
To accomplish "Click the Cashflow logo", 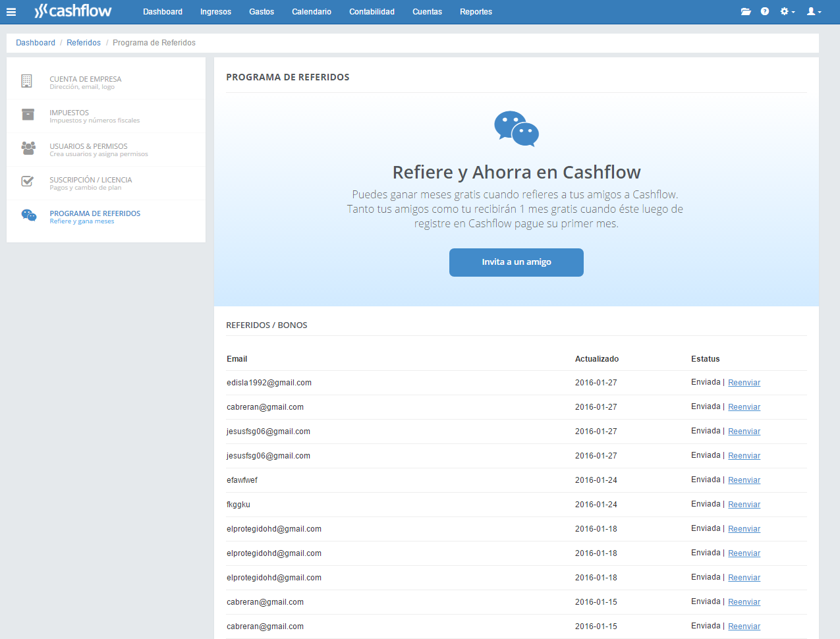I will (73, 11).
